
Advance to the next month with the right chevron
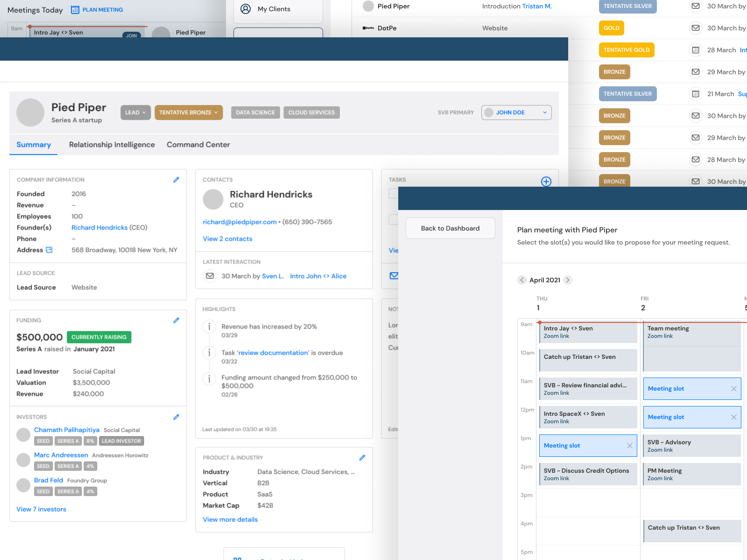(568, 280)
